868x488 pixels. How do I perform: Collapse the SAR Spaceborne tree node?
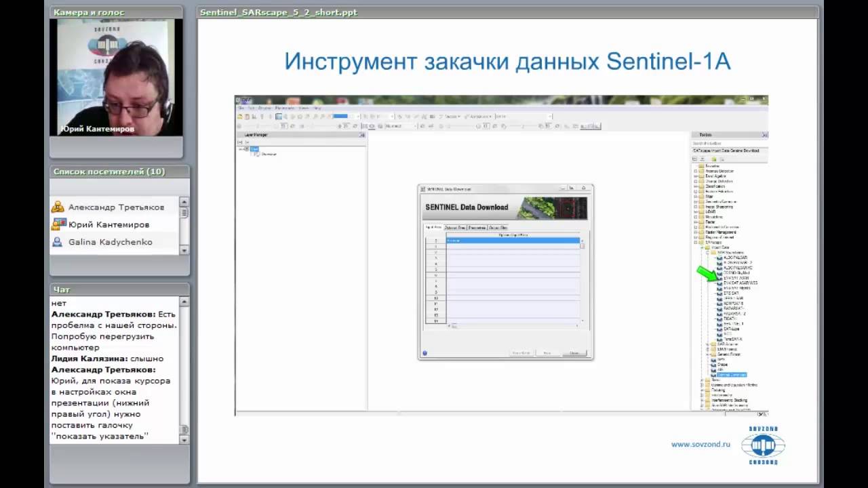pos(707,253)
